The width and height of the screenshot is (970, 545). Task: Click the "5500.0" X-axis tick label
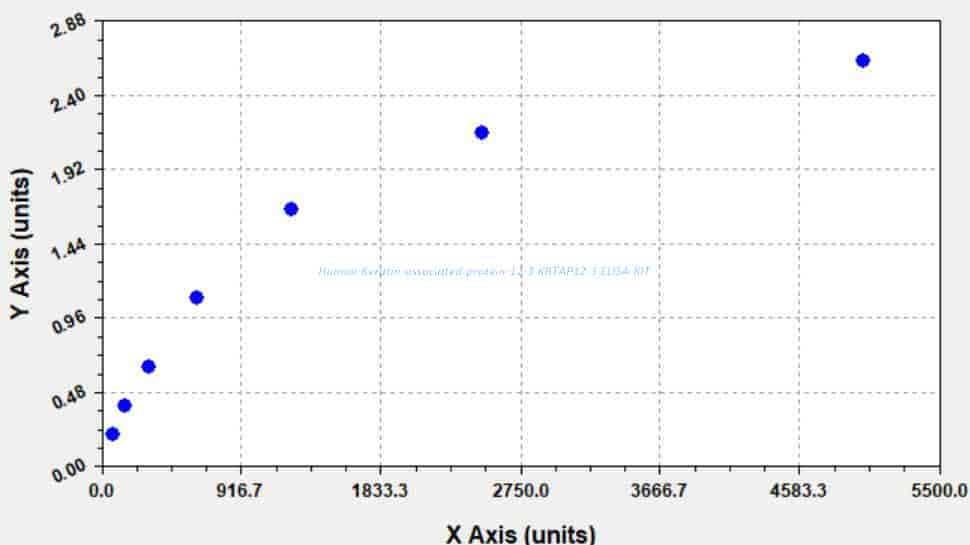click(x=939, y=491)
